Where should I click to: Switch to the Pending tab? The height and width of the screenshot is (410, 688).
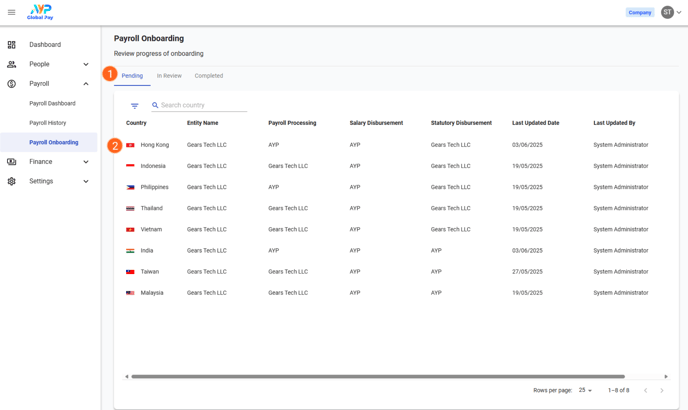click(132, 76)
